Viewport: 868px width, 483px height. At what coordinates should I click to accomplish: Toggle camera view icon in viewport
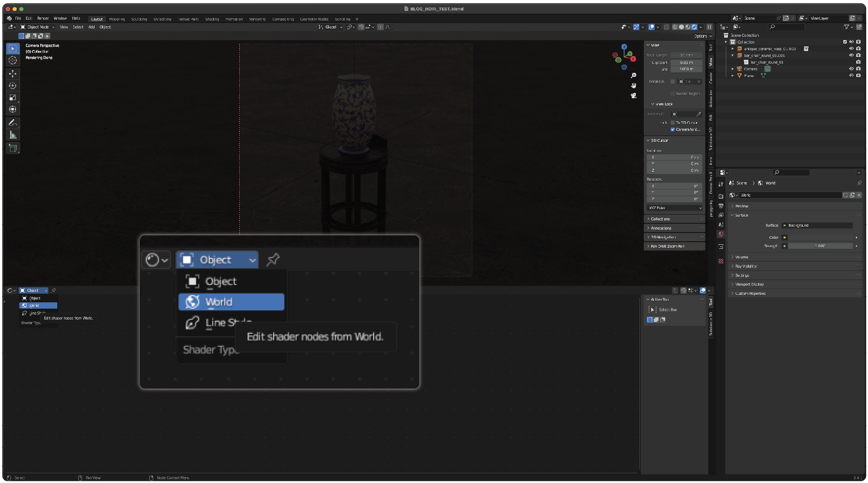(633, 96)
